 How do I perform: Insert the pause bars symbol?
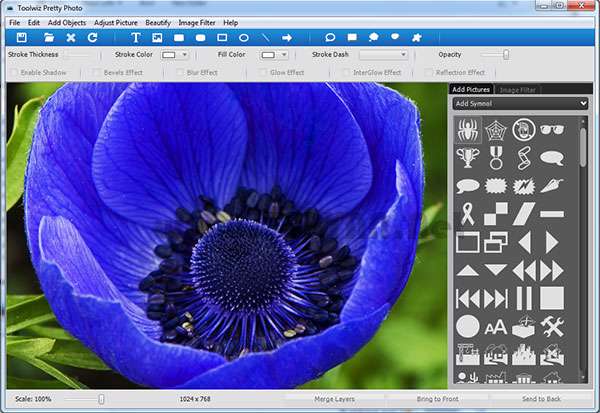524,298
